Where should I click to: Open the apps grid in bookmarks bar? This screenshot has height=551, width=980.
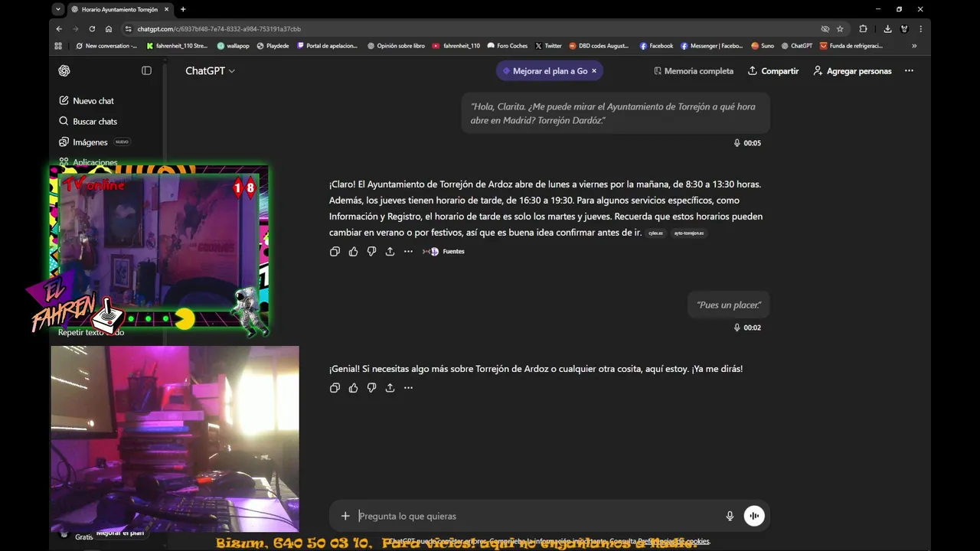pos(58,46)
